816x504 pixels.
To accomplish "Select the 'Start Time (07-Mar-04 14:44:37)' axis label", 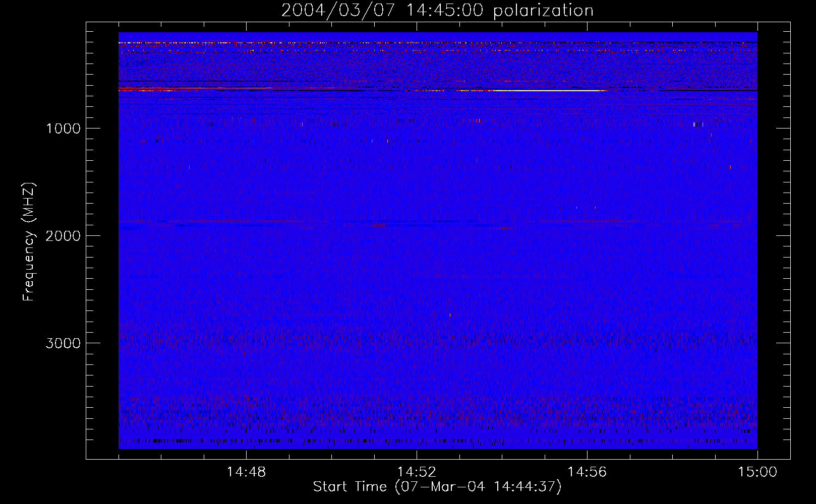I will tap(437, 487).
